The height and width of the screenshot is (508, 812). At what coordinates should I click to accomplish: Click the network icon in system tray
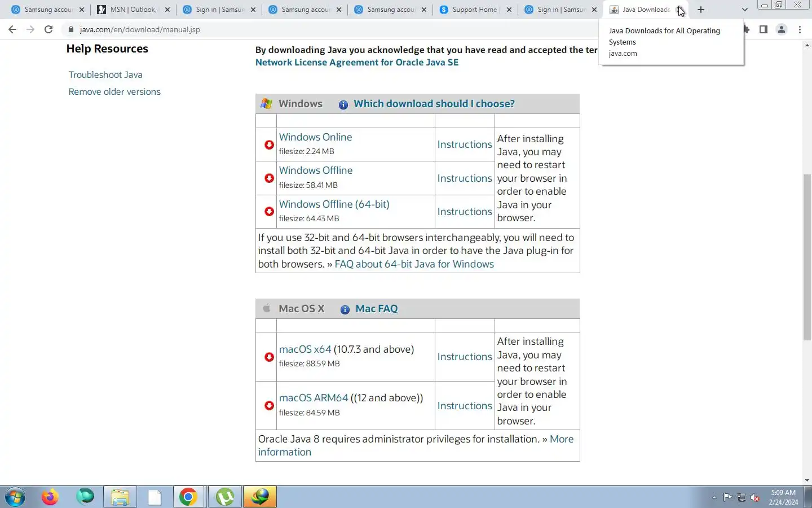point(742,497)
